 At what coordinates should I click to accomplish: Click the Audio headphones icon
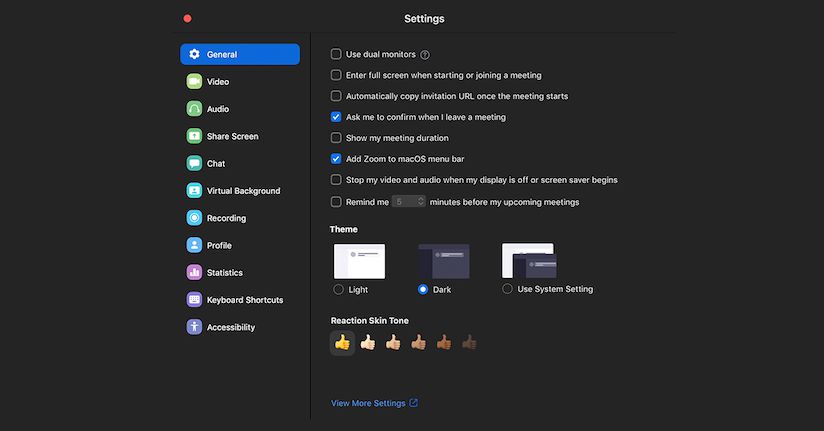click(194, 109)
